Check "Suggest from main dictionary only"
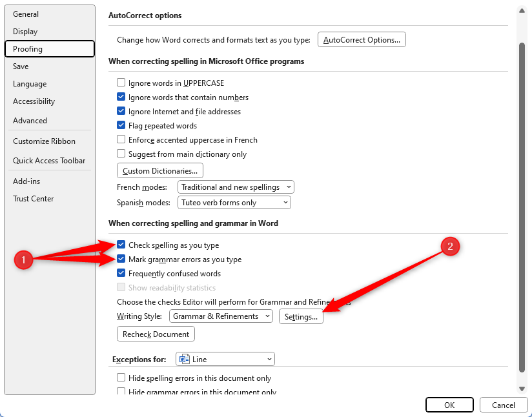This screenshot has width=532, height=417. [x=121, y=154]
